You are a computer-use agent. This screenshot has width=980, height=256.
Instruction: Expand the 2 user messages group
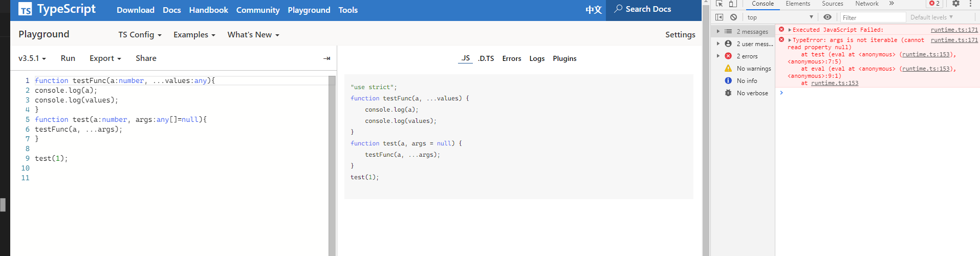718,44
